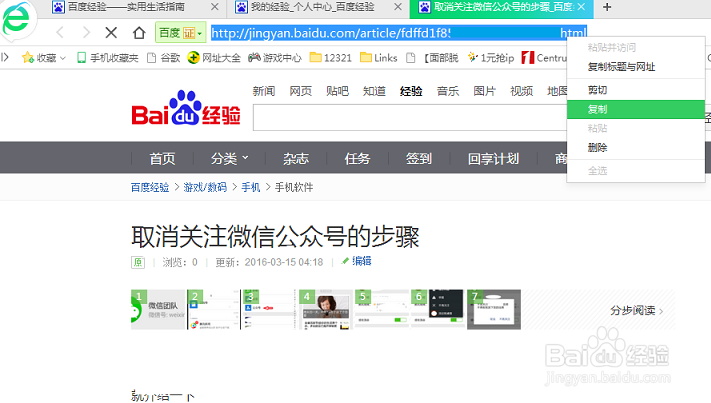Open the 百度 site certificate dropdown
711x403 pixels.
tap(180, 33)
